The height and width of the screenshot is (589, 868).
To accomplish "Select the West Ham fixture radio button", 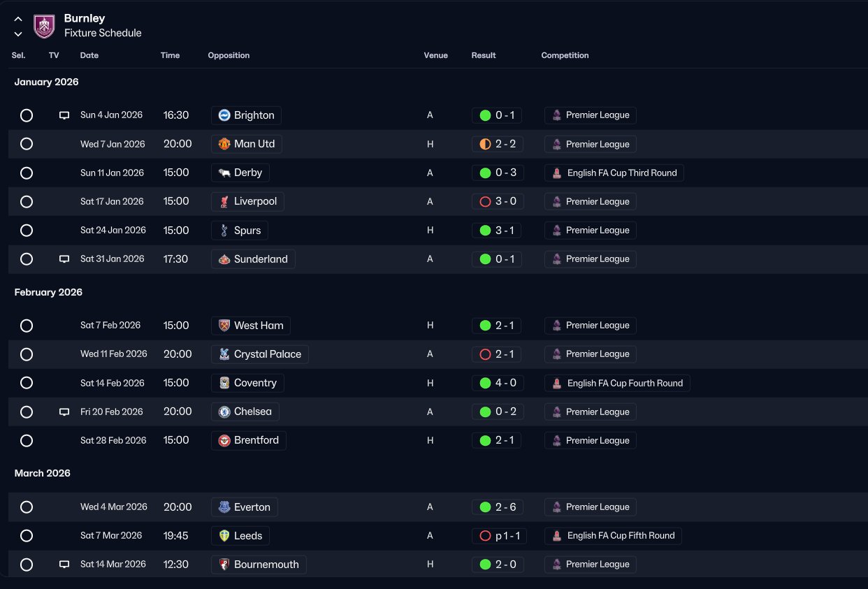I will (27, 326).
